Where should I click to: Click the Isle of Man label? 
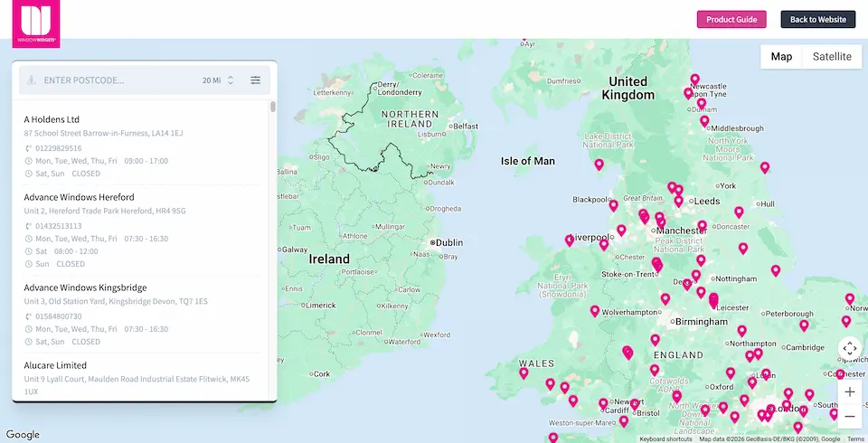coord(527,161)
